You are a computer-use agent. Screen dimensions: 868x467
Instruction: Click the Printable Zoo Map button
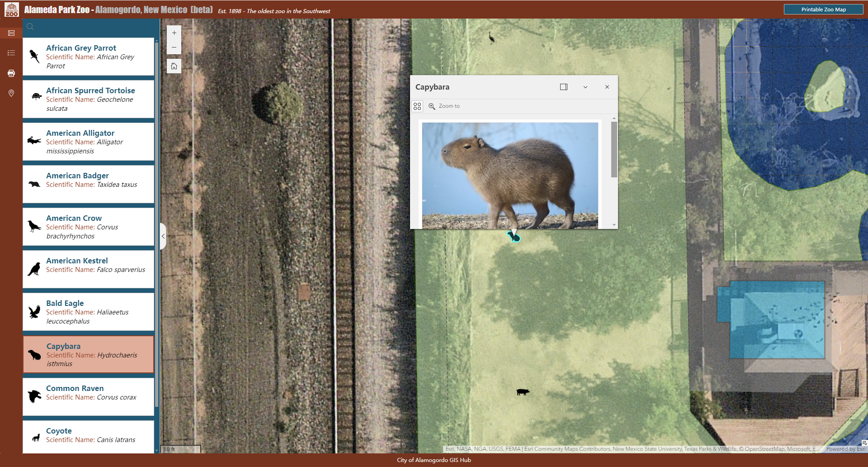pyautogui.click(x=824, y=9)
